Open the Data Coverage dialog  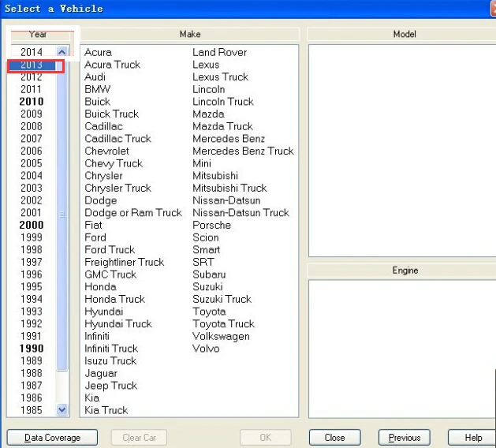[x=52, y=438]
